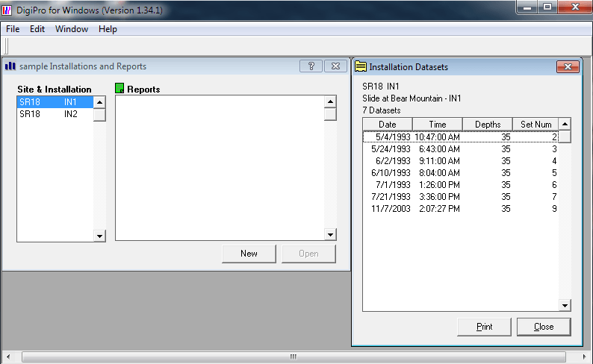Select the SR18 IN2 installation
The height and width of the screenshot is (364, 593).
(x=55, y=114)
